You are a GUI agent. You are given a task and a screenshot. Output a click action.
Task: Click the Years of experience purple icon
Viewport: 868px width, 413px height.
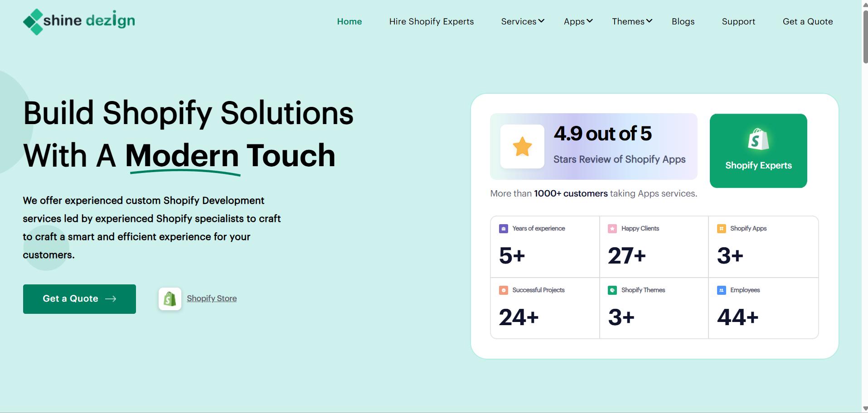point(503,229)
